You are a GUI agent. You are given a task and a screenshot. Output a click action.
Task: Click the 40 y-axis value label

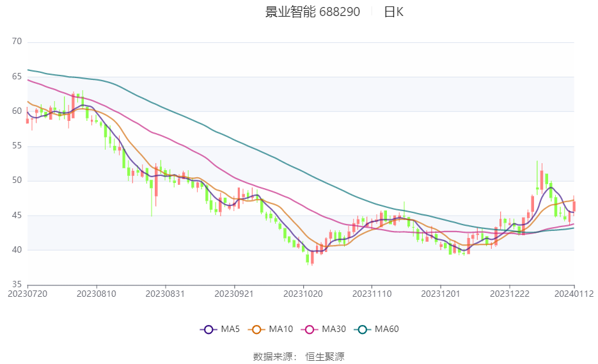coord(17,250)
